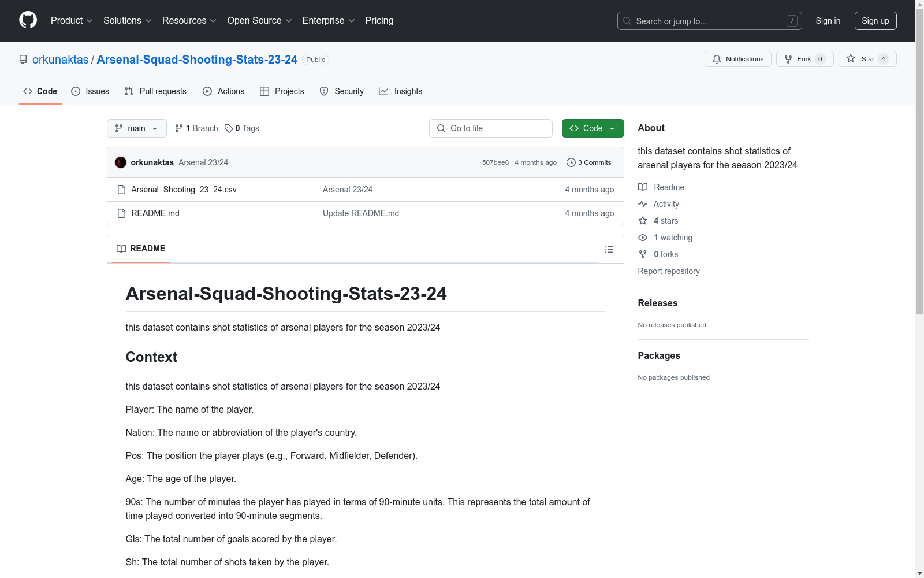924x578 pixels.
Task: Switch to the Code tab
Action: pyautogui.click(x=40, y=91)
